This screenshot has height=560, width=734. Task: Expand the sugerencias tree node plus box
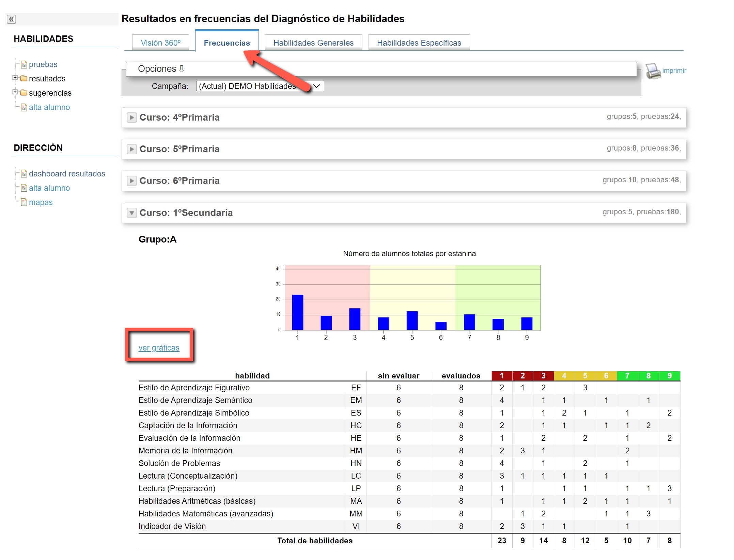[15, 92]
